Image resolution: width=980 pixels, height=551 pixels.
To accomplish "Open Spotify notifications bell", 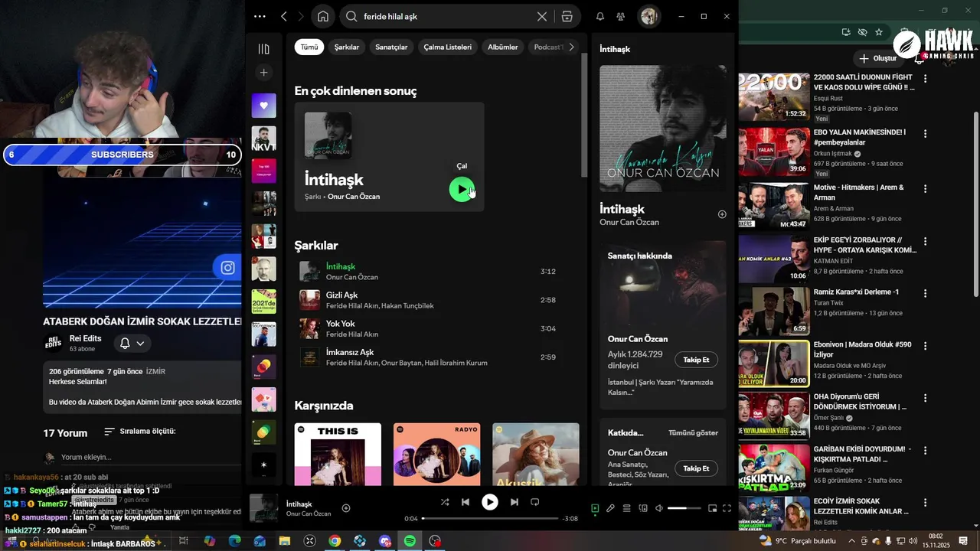I will click(600, 16).
